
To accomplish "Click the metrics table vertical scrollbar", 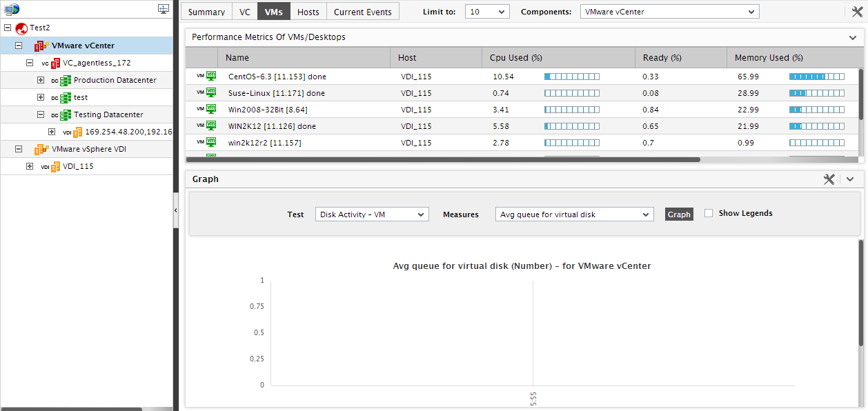I will pyautogui.click(x=860, y=94).
